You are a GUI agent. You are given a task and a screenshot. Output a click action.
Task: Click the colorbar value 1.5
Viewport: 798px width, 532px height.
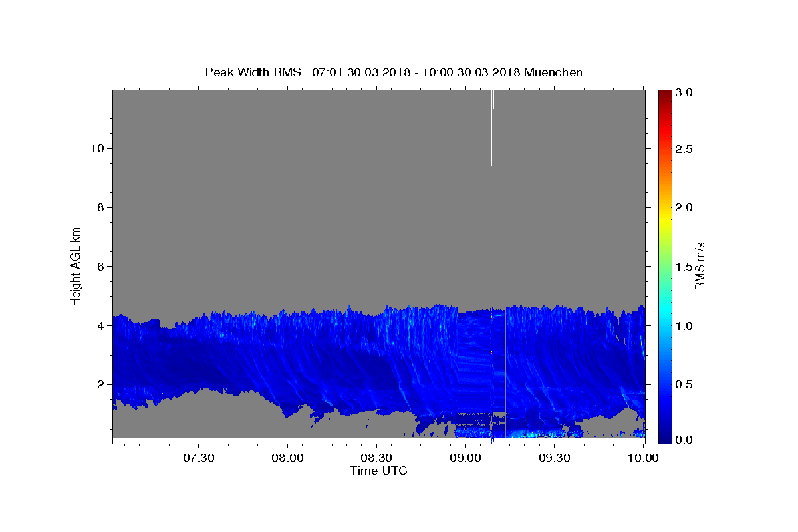684,267
